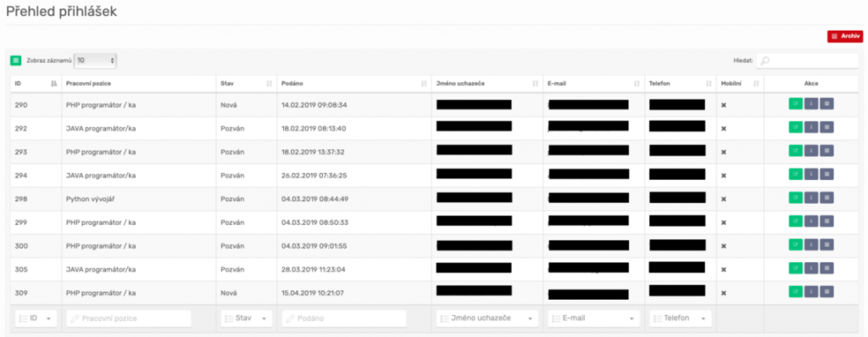
Task: Archive application 294 with last action icon
Action: (x=826, y=174)
